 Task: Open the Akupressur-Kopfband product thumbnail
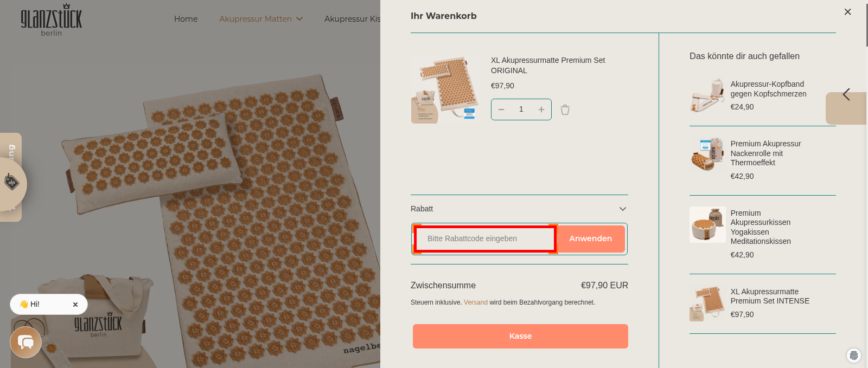[x=707, y=96]
